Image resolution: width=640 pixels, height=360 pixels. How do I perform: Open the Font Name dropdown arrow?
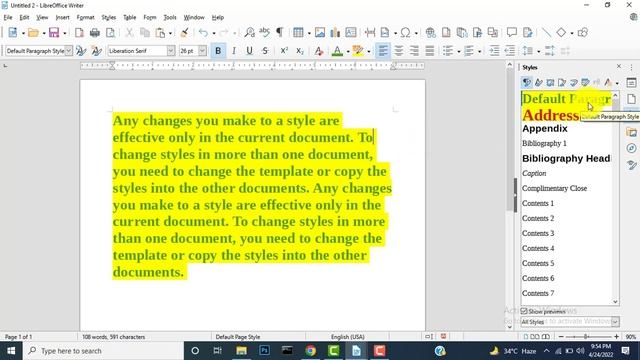click(x=171, y=51)
